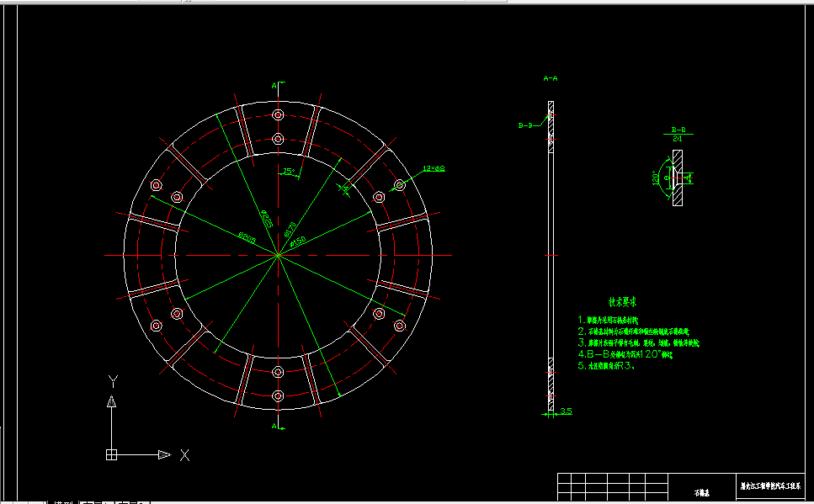Click the title block department name text
Screen dimensions: 814x504
770,486
